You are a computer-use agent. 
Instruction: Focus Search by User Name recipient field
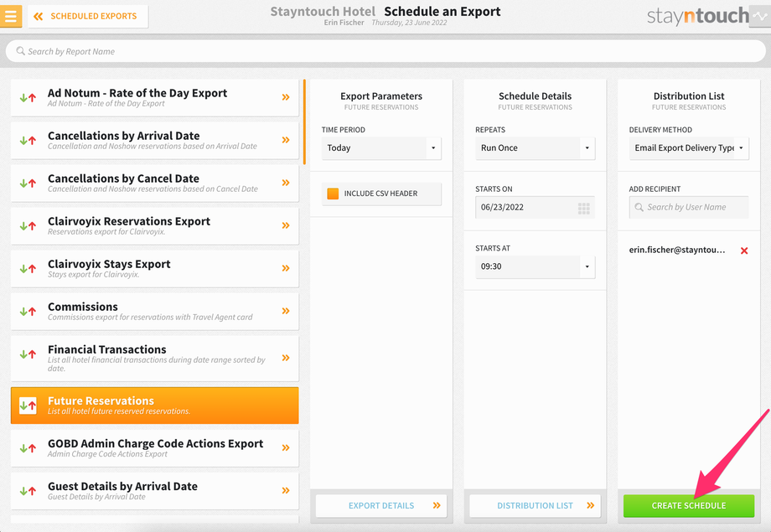coord(688,208)
